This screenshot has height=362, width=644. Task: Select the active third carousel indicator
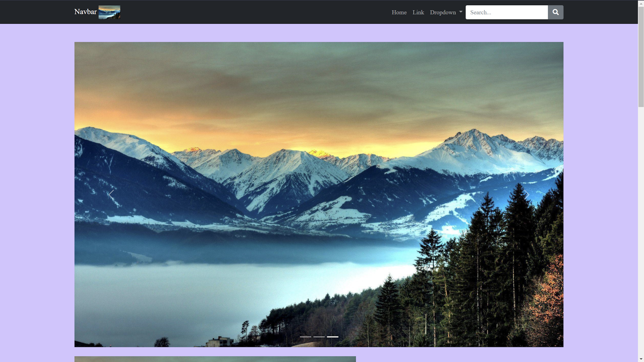click(x=333, y=337)
